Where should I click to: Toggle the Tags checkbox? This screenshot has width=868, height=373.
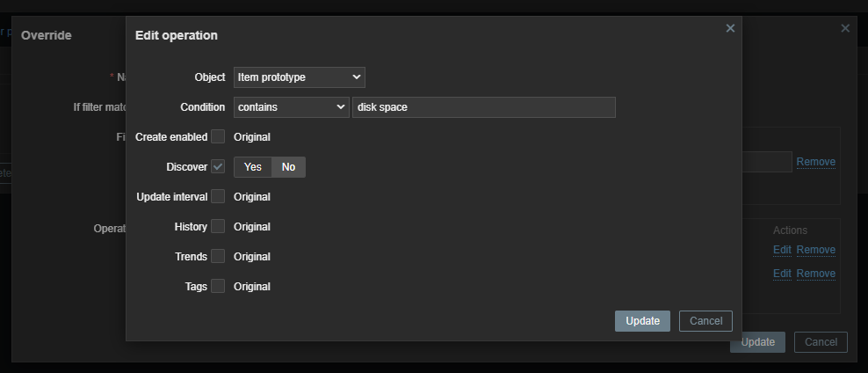pos(218,286)
